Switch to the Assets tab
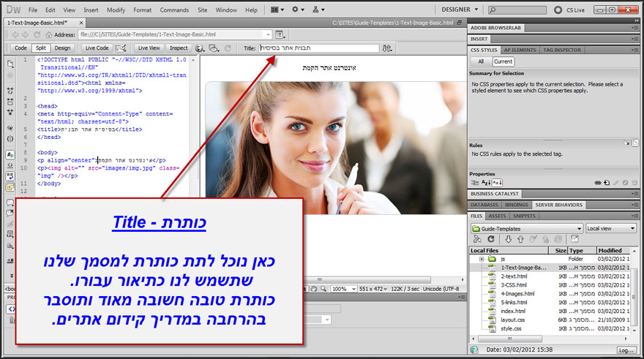This screenshot has height=359, width=644. (x=497, y=216)
